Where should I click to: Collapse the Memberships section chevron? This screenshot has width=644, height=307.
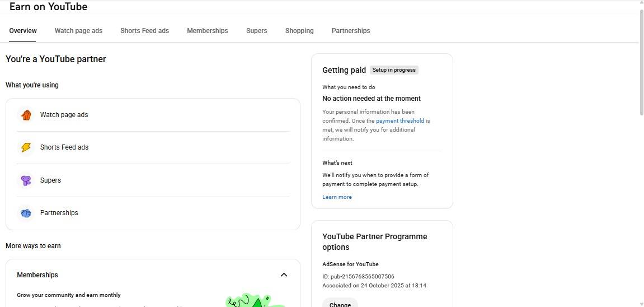click(x=284, y=275)
